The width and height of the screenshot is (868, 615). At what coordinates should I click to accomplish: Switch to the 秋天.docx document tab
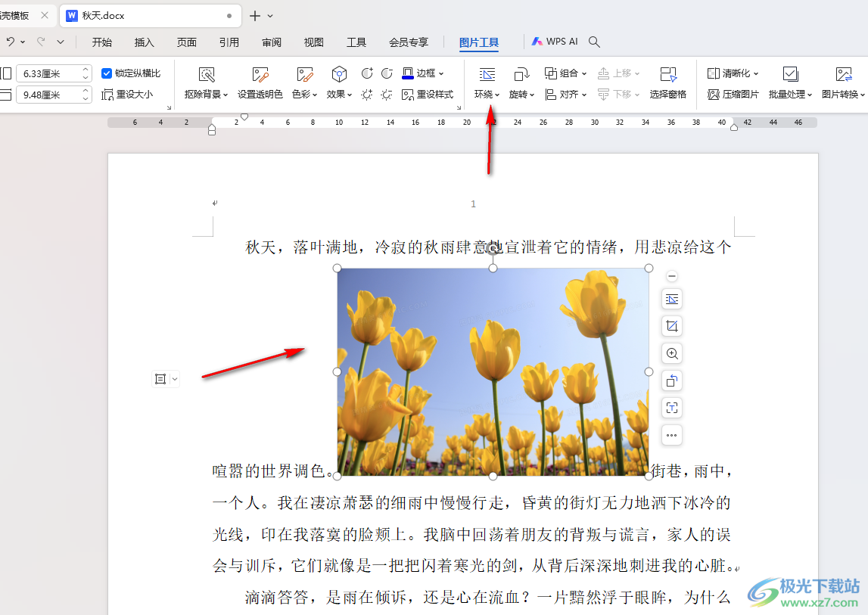coord(150,15)
